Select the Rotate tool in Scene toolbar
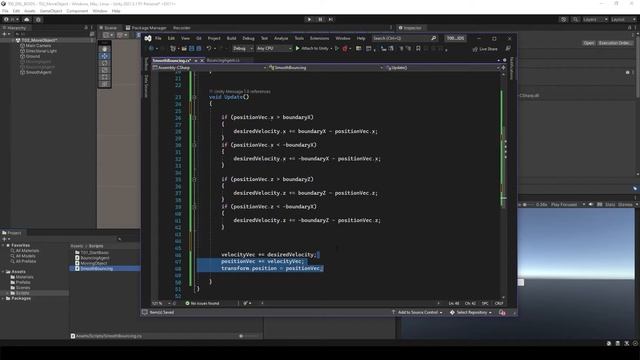This screenshot has height=360, width=640. [x=105, y=63]
